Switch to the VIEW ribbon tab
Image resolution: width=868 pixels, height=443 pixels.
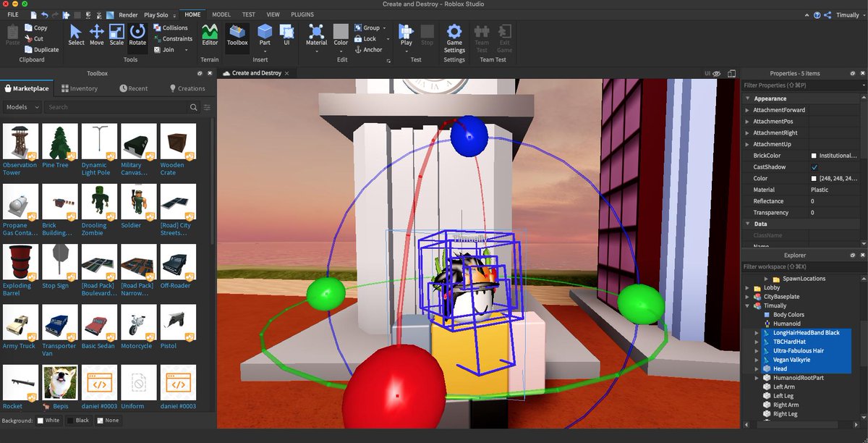(273, 14)
